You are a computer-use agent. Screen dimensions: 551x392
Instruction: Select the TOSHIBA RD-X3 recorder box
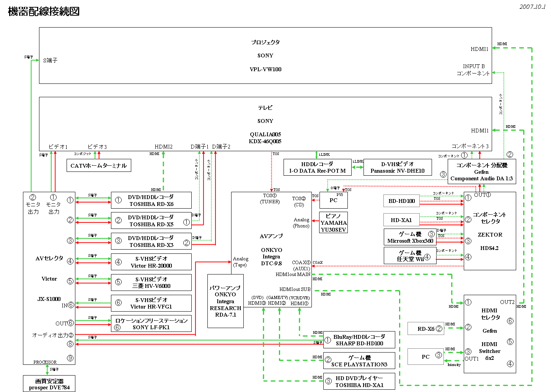(151, 241)
